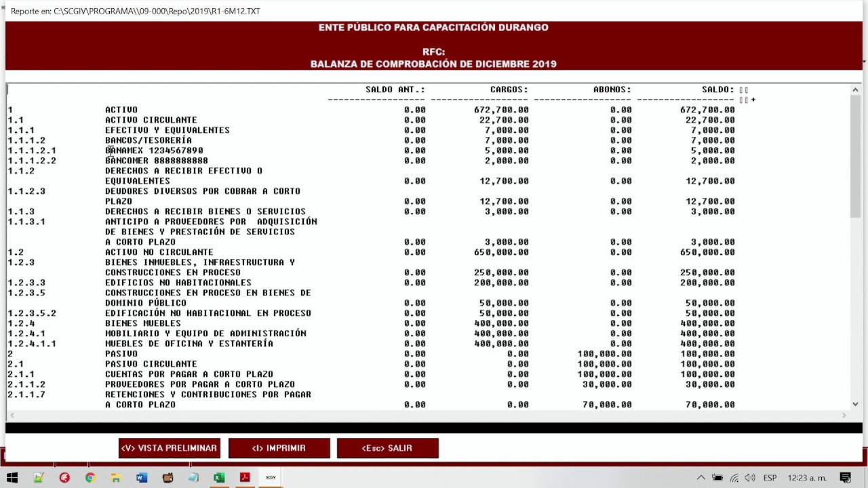Select EDIFICACIÓN NO HABITACIONAL EN PROCESO row

point(208,313)
